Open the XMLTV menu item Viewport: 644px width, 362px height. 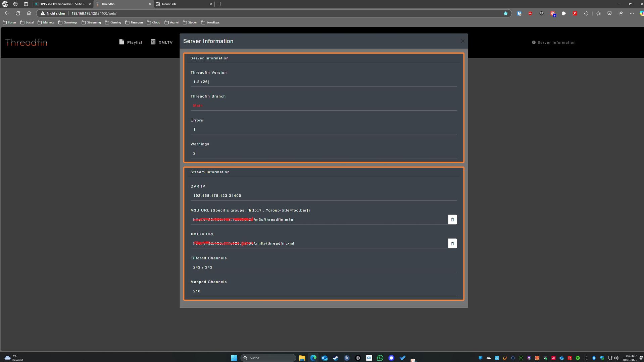[x=162, y=42]
